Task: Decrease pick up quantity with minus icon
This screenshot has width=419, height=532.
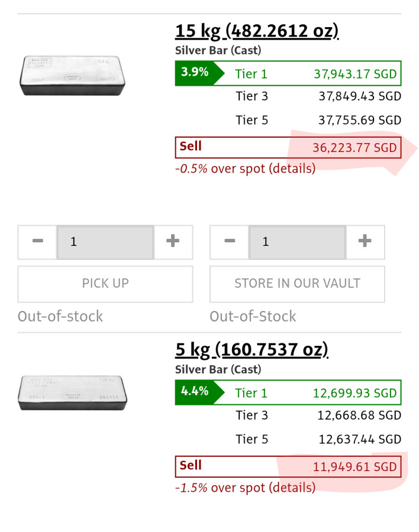Action: [37, 242]
